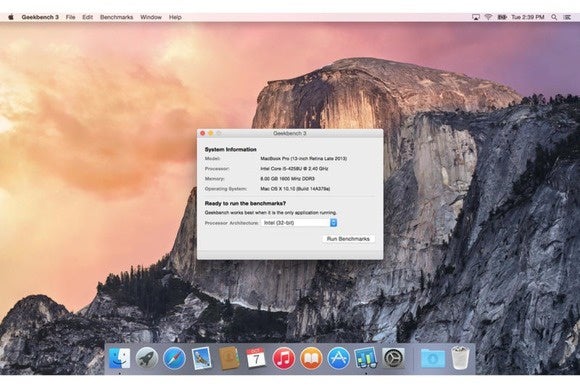Open Contacts from the Dock

[229, 358]
